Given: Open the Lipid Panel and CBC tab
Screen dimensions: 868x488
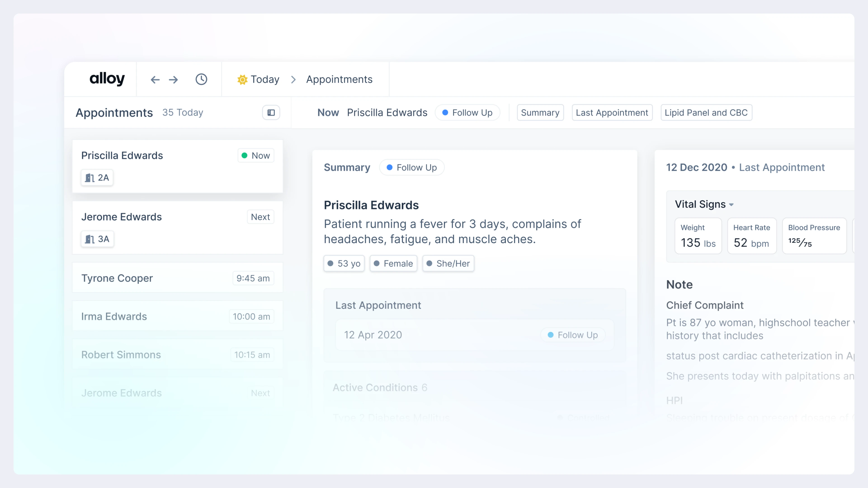Looking at the screenshot, I should click(706, 113).
